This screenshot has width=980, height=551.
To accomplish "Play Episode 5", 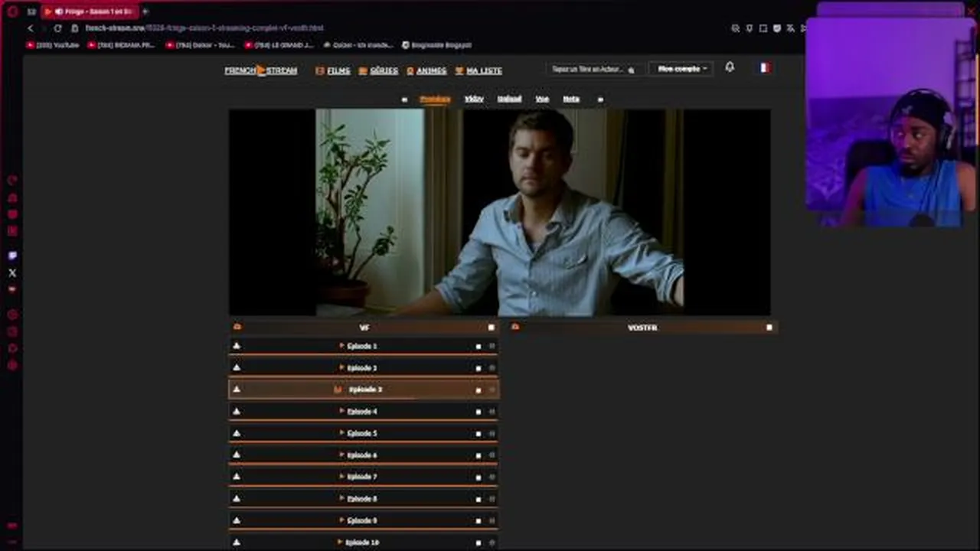I will coord(364,433).
